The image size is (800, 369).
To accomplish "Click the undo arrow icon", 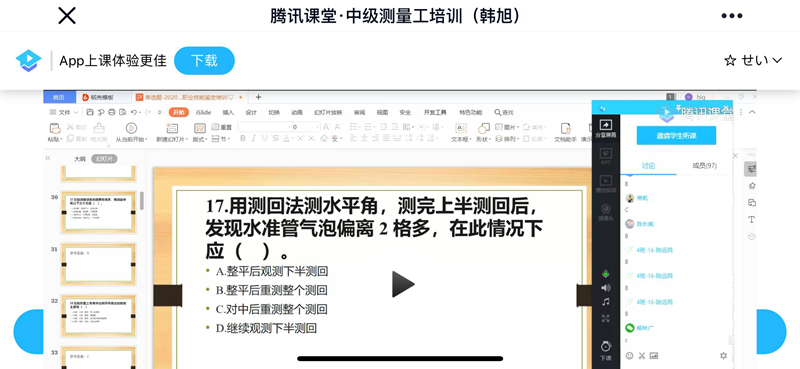I will pyautogui.click(x=134, y=112).
